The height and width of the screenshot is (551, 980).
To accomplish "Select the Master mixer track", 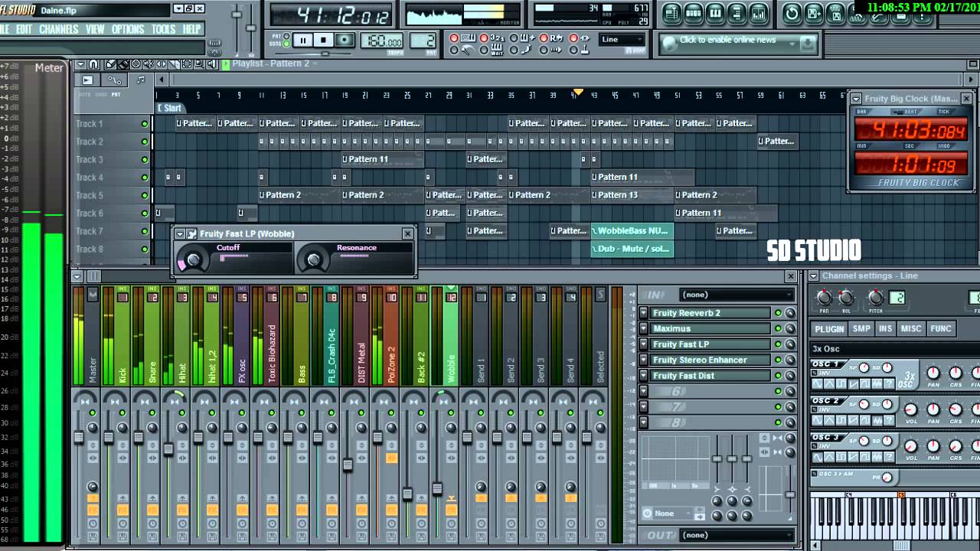I will pyautogui.click(x=93, y=337).
